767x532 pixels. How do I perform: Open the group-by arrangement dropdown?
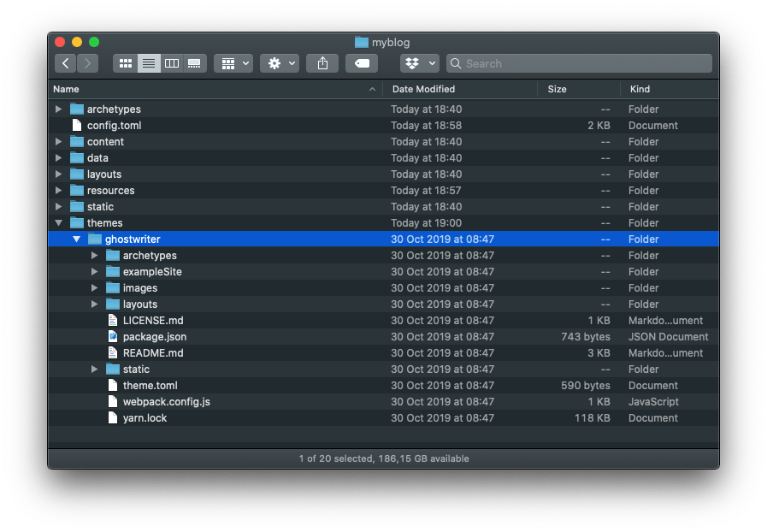[233, 63]
